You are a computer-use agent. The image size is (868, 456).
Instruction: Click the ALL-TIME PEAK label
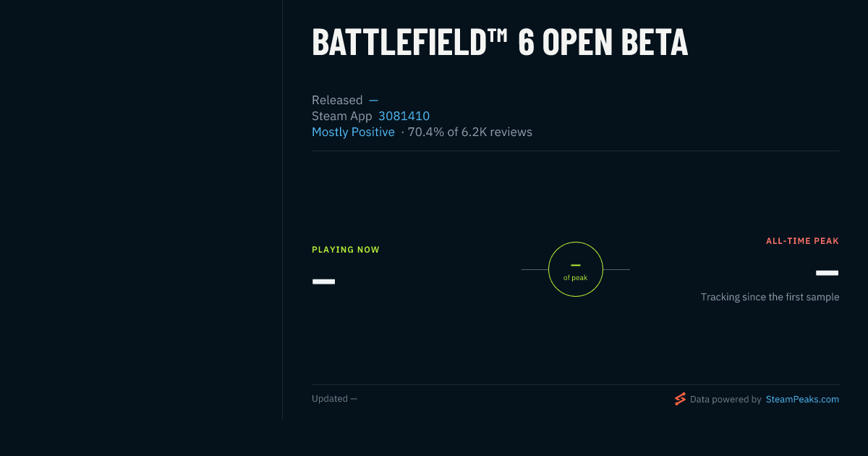point(802,241)
